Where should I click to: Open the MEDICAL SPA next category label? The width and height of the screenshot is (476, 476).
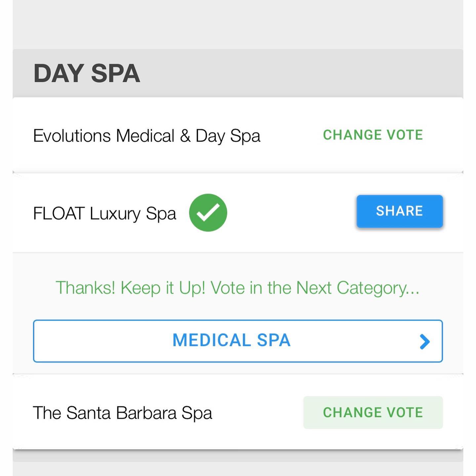point(231,340)
